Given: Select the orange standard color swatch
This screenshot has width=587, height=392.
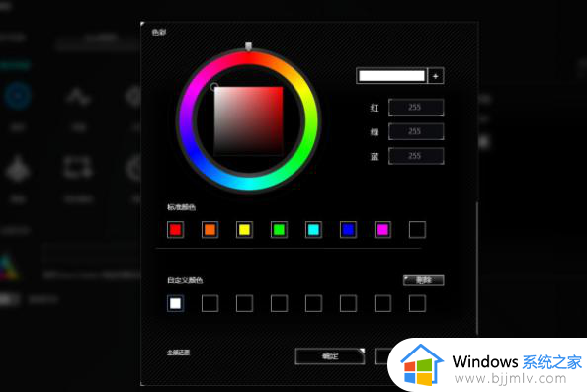Looking at the screenshot, I should pos(210,230).
